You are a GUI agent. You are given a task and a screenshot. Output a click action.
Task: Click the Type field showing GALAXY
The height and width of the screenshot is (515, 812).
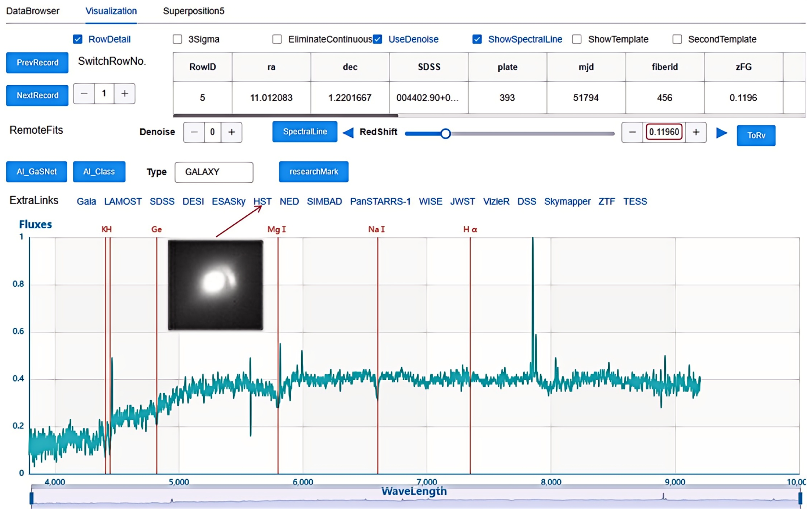(214, 172)
